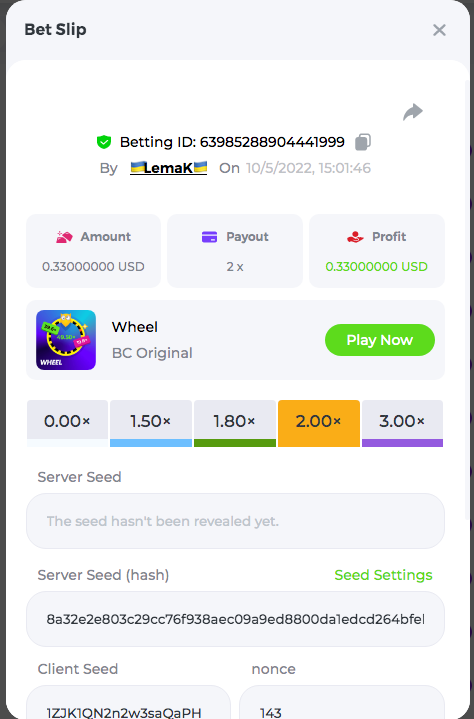Click the nonce field showing 143
This screenshot has height=719, width=474.
pyautogui.click(x=342, y=702)
